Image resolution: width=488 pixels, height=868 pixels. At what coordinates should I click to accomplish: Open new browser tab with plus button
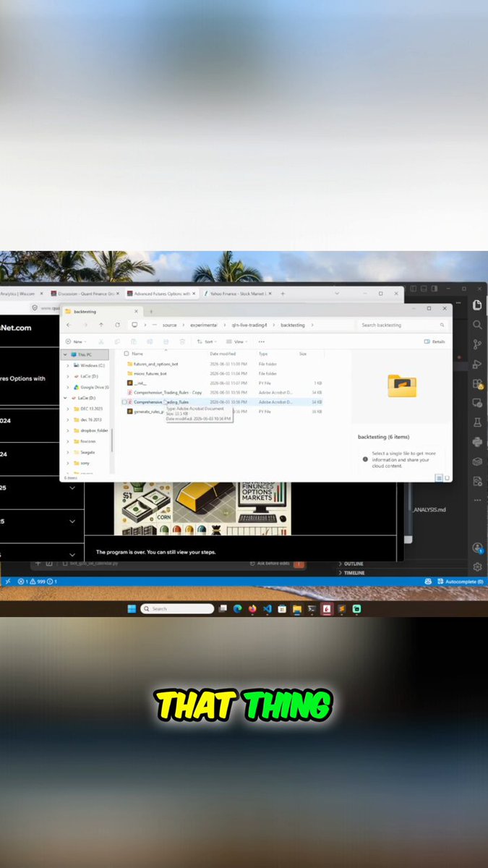coord(282,294)
